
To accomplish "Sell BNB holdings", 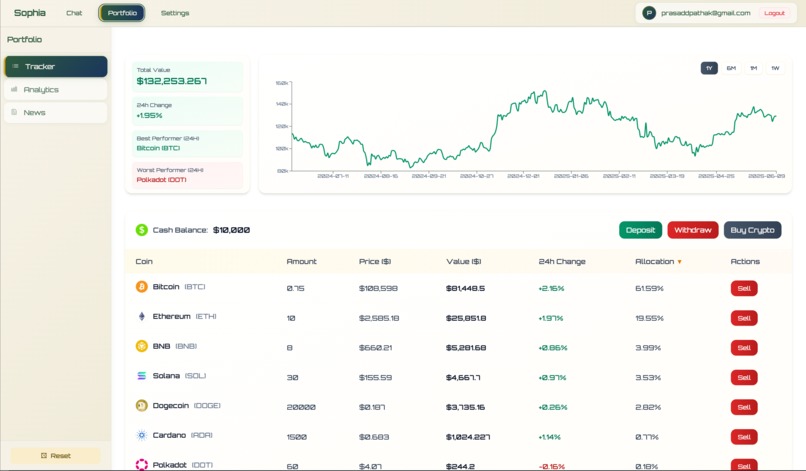I will 744,348.
